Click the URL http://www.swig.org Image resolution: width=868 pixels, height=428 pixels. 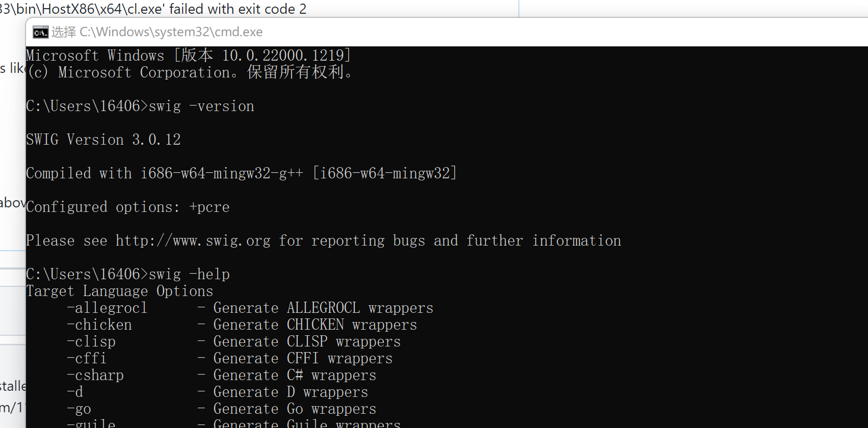pos(193,240)
